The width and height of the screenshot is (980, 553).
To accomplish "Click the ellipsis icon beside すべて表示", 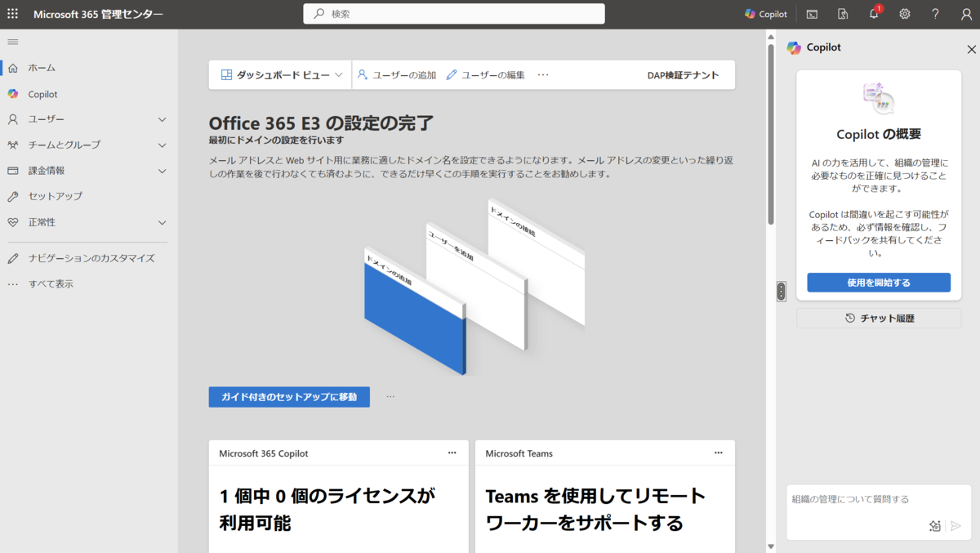I will [12, 284].
